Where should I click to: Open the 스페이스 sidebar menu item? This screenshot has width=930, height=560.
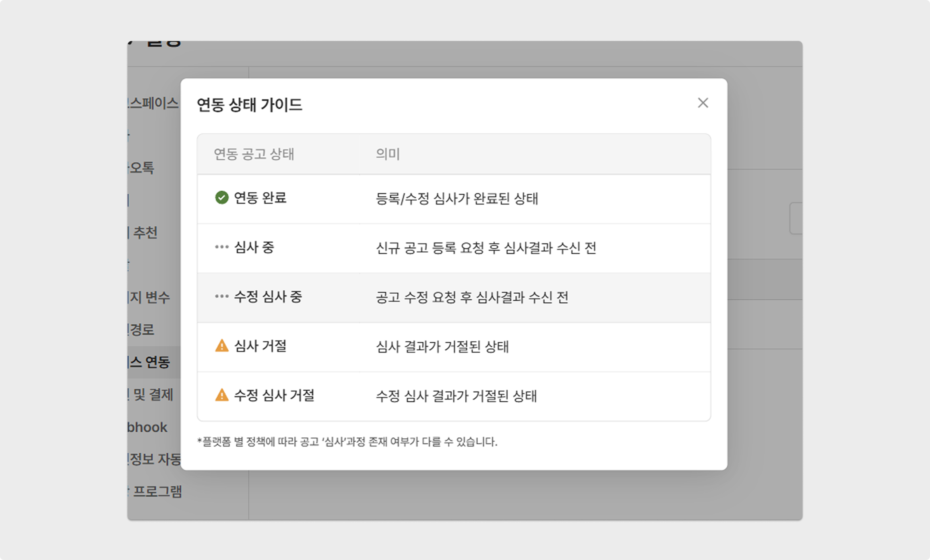[x=154, y=103]
